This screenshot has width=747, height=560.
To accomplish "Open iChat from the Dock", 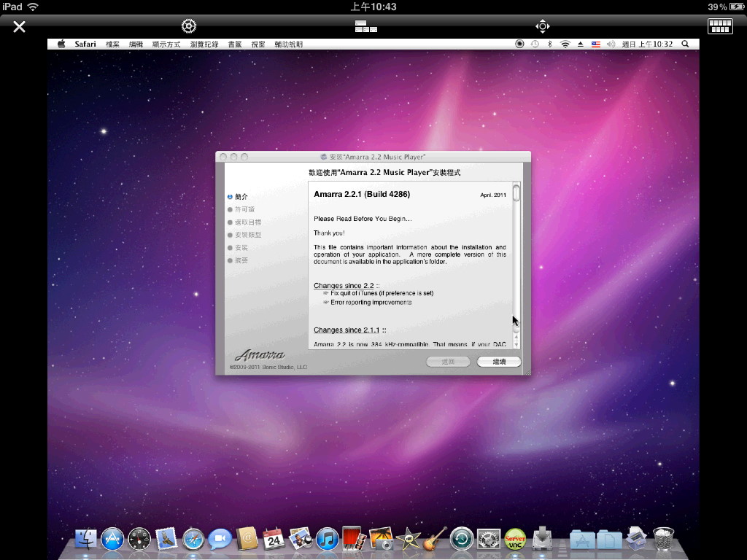I will pyautogui.click(x=220, y=540).
